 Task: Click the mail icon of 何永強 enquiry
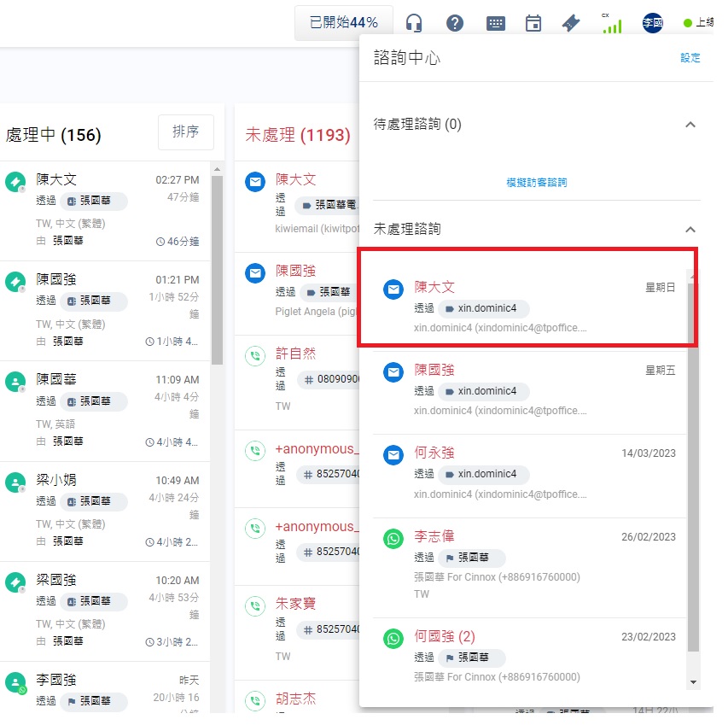coord(393,454)
